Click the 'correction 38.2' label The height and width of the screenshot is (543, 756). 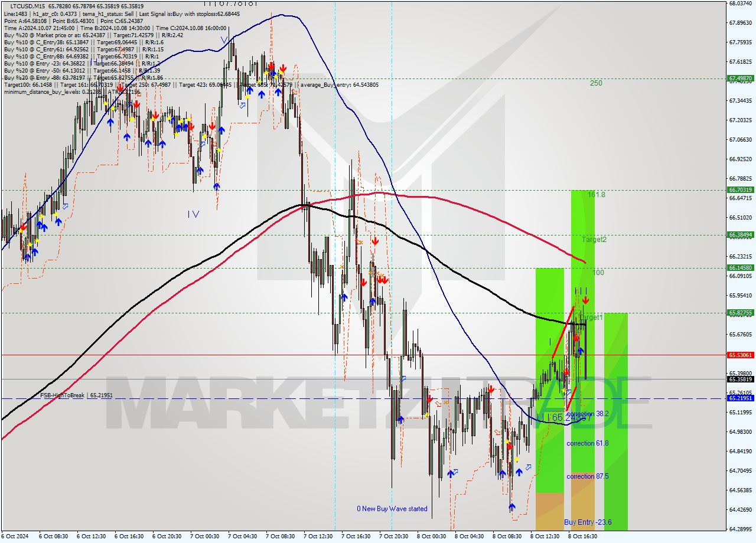[x=587, y=414]
